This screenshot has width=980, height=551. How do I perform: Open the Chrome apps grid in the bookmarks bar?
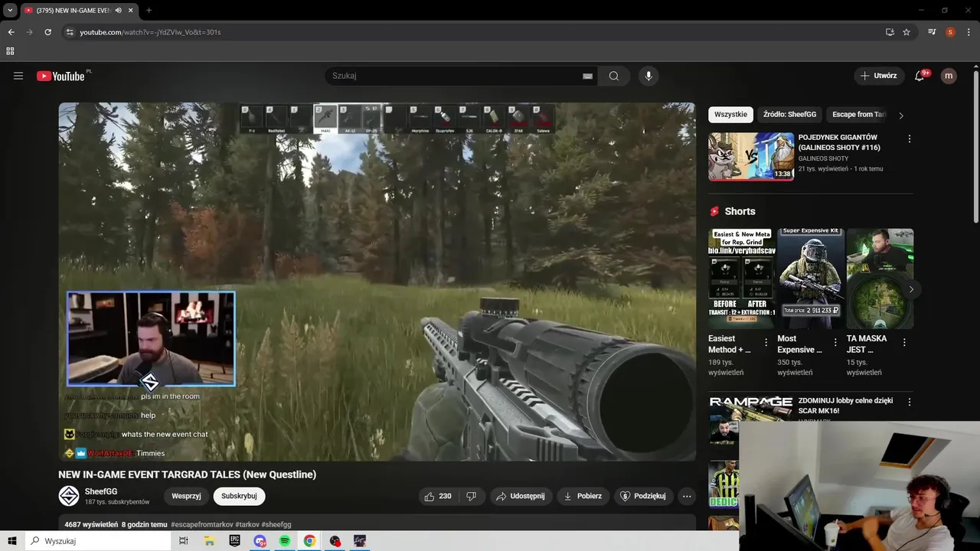point(10,51)
